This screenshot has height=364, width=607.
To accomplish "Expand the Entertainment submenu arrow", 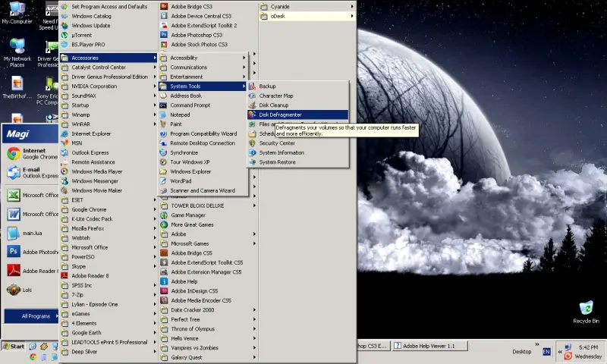I will click(x=244, y=77).
